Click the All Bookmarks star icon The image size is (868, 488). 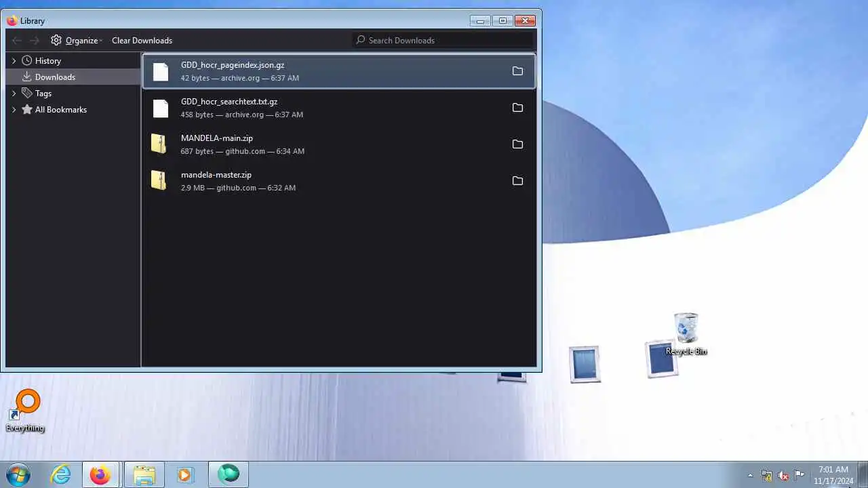(27, 109)
